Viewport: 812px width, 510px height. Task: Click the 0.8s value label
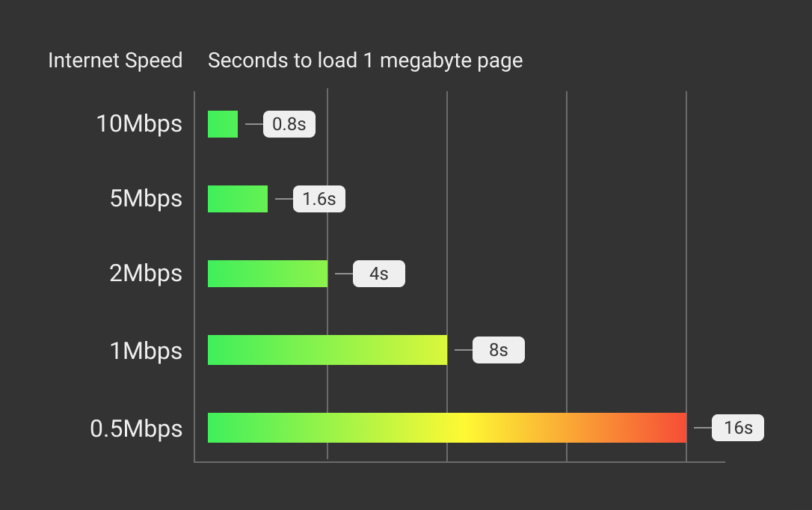click(289, 124)
